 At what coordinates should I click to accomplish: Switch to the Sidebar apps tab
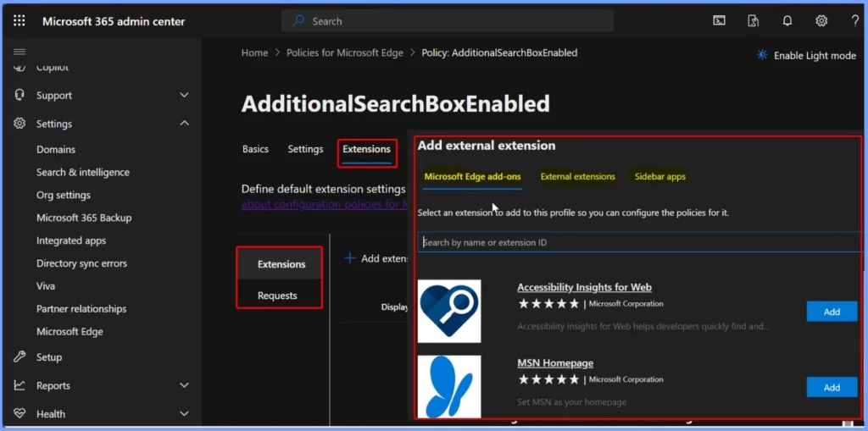pyautogui.click(x=659, y=176)
